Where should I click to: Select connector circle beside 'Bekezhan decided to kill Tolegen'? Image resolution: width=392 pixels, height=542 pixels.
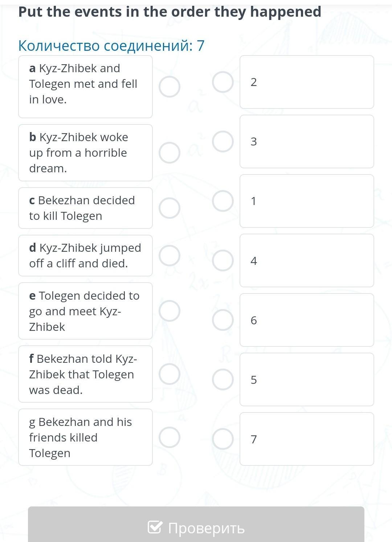[170, 208]
